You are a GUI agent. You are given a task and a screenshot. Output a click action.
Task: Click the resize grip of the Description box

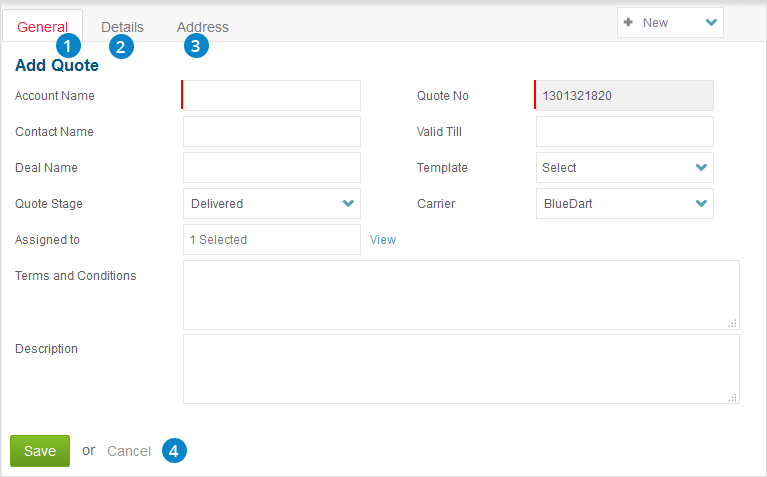[732, 397]
